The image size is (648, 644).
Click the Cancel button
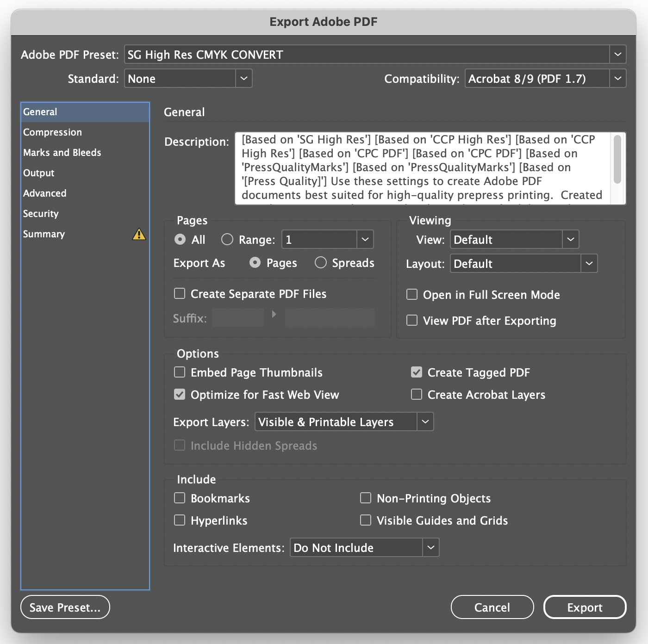[492, 607]
